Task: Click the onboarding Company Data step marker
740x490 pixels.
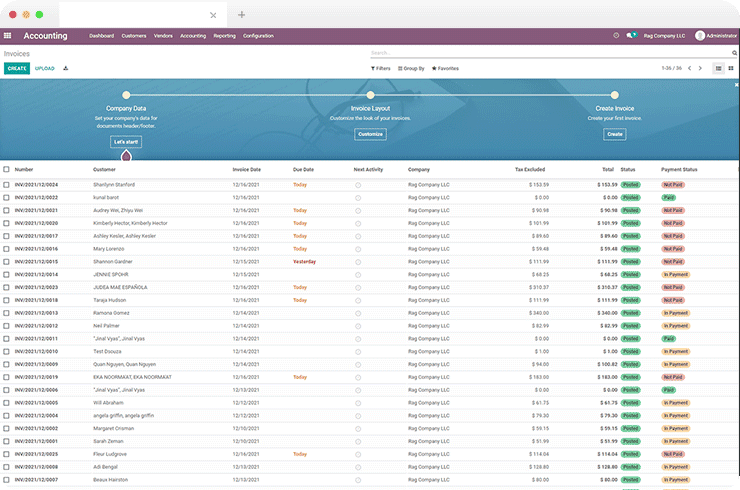Action: coord(126,95)
